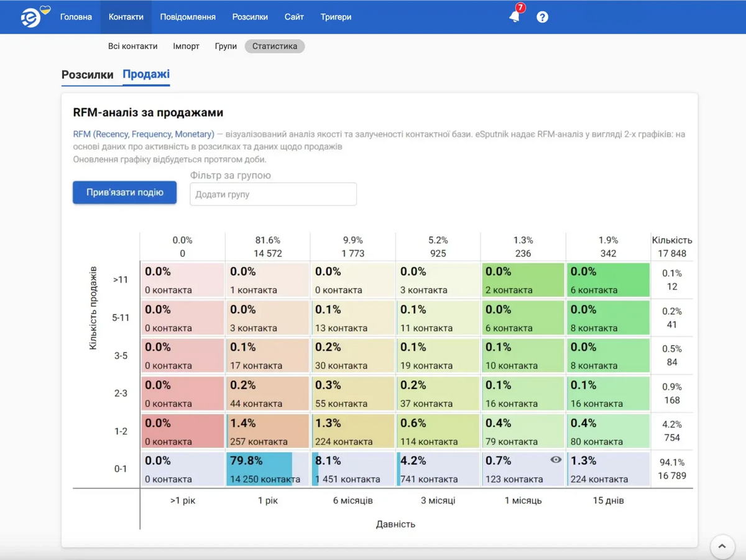Open the Тригери menu item
The height and width of the screenshot is (560, 746).
(336, 17)
